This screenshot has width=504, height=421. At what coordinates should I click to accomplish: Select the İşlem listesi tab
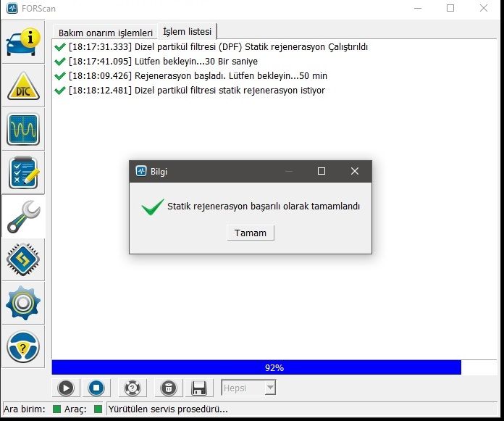pos(187,31)
